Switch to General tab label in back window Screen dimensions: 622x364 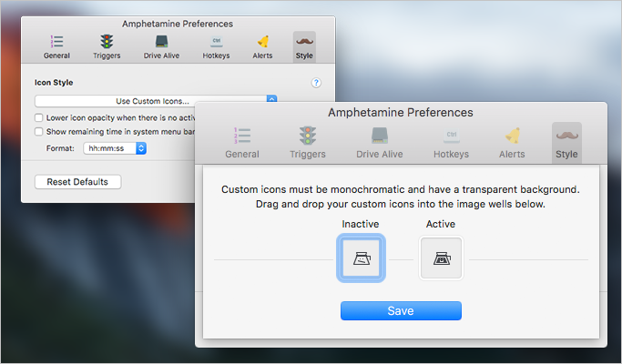point(56,56)
